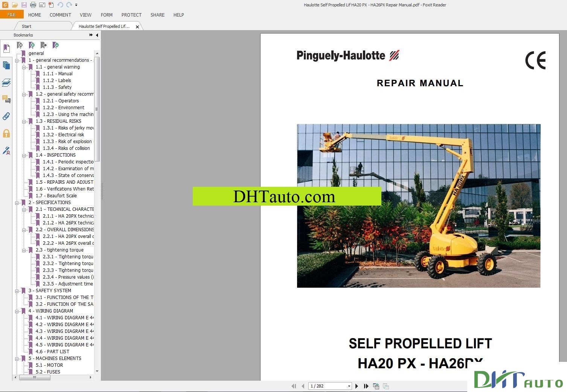The image size is (567, 392).
Task: Open the Bookmarks panel icon in sidebar
Action: pyautogui.click(x=6, y=49)
